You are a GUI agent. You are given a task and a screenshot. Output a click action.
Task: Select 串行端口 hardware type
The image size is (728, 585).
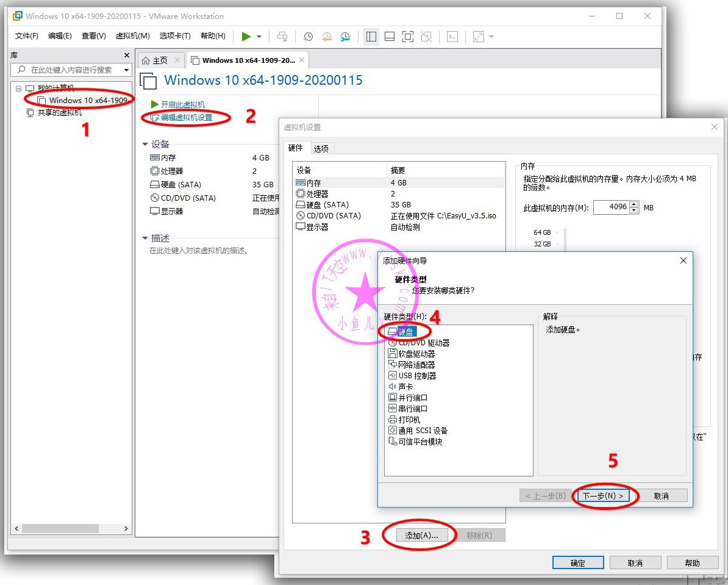408,409
